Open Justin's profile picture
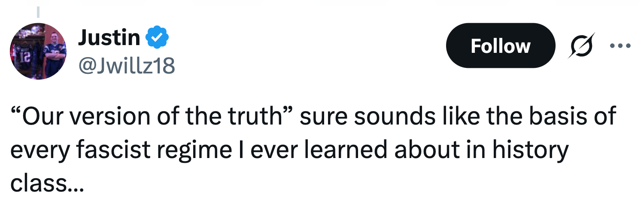644x213 pixels. tap(38, 51)
